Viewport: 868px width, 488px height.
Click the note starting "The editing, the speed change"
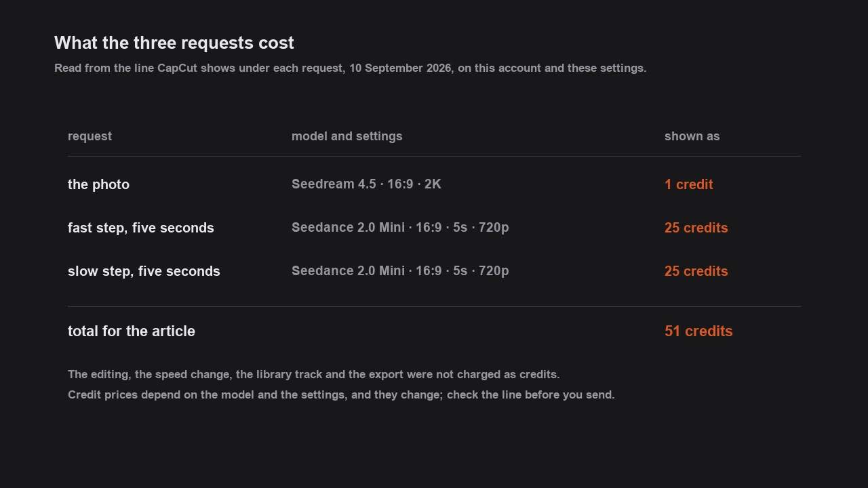click(x=313, y=375)
